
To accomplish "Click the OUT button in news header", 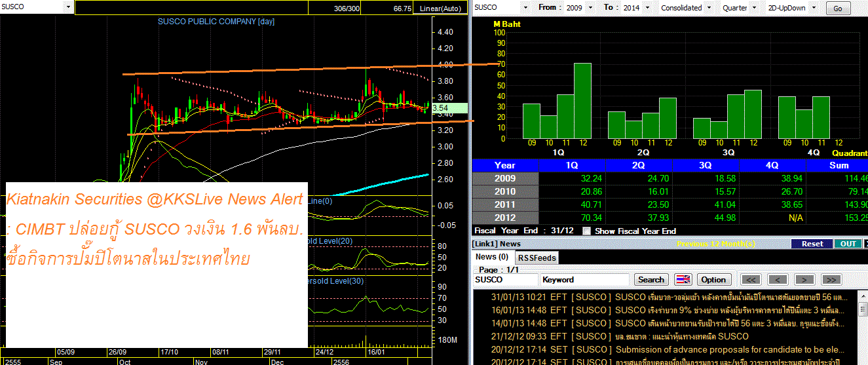I will pyautogui.click(x=848, y=244).
